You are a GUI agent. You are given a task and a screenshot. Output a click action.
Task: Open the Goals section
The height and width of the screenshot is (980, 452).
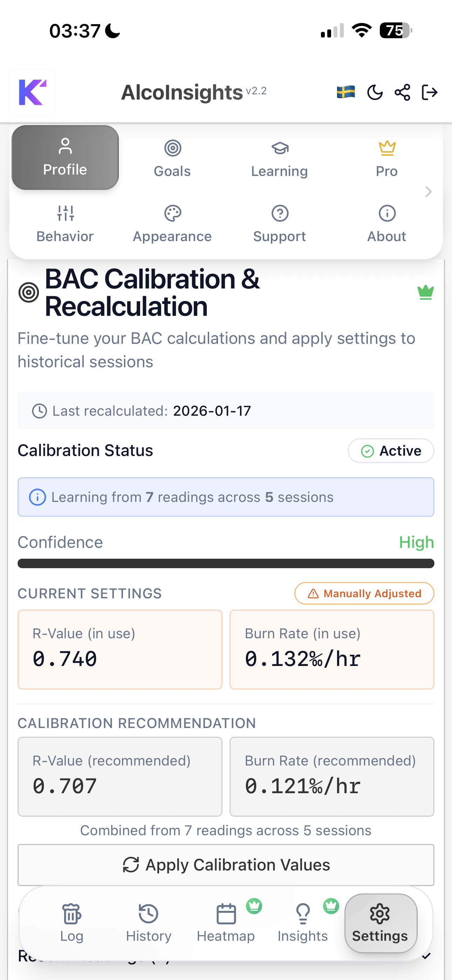[172, 157]
